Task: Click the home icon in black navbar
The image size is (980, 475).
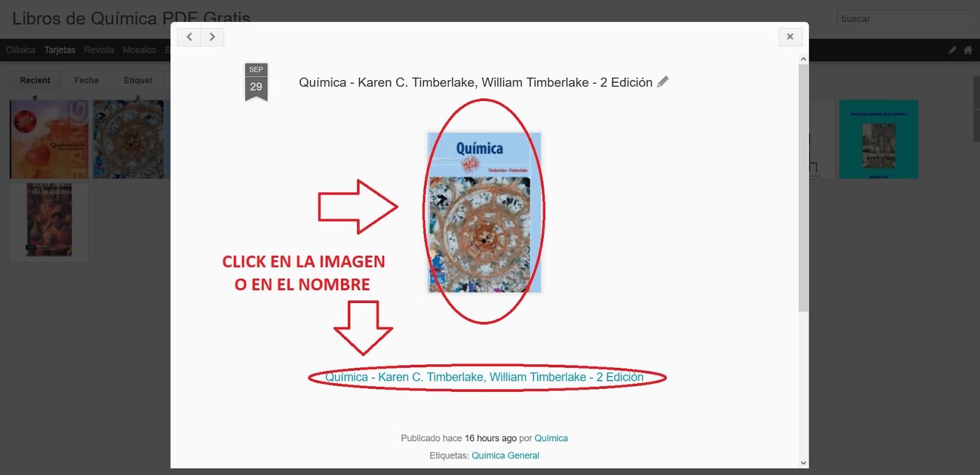Action: pos(968,50)
